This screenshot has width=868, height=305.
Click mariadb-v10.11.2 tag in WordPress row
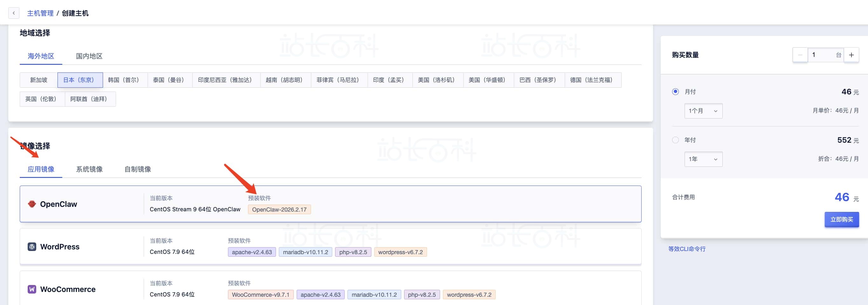pos(305,252)
